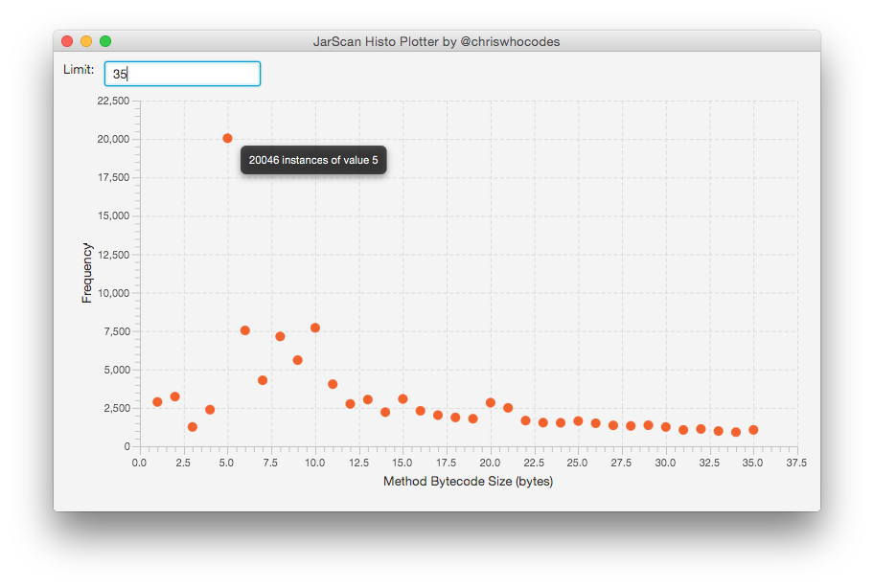The width and height of the screenshot is (874, 588).
Task: Click the window title 'JarScan Histo Plotter by @chriswhocodes'
Action: pos(436,42)
